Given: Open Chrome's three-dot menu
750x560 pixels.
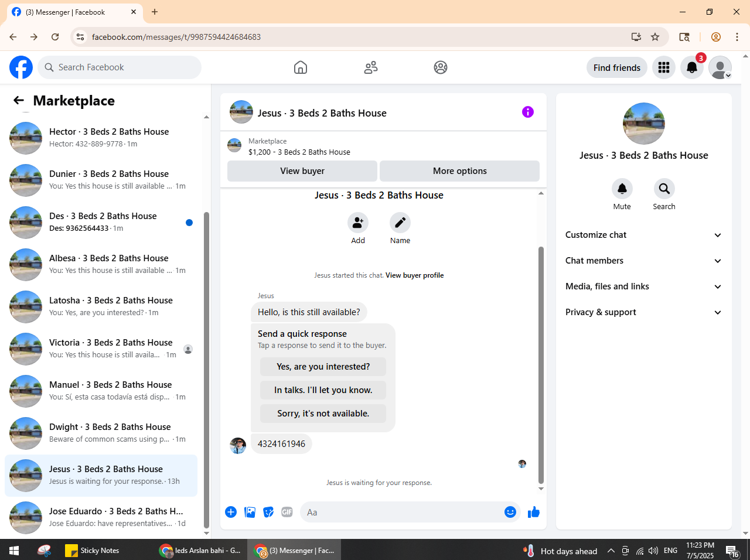Looking at the screenshot, I should [737, 37].
